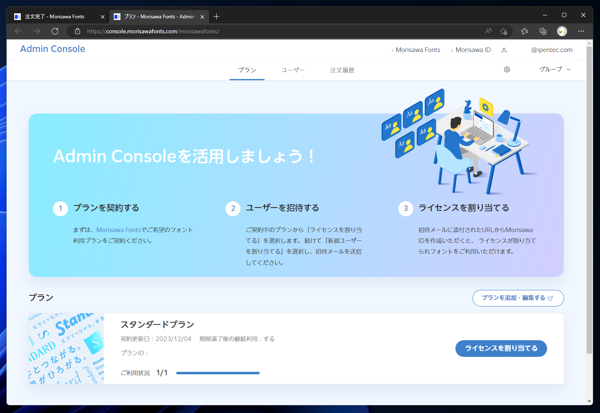600x413 pixels.
Task: Click the ユーザーを招待する step heading
Action: click(x=282, y=208)
